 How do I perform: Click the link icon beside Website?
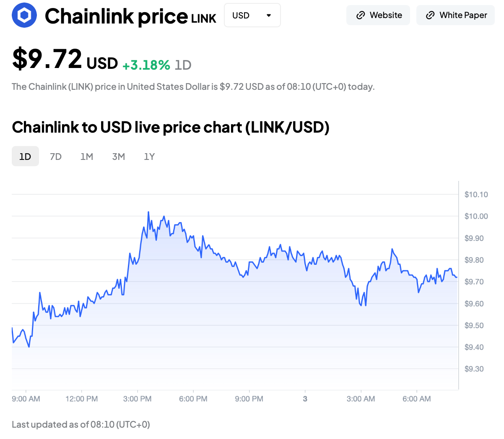click(360, 16)
